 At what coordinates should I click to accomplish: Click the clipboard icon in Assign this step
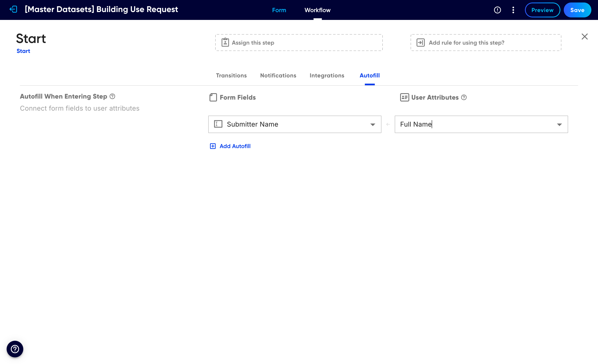click(x=225, y=42)
